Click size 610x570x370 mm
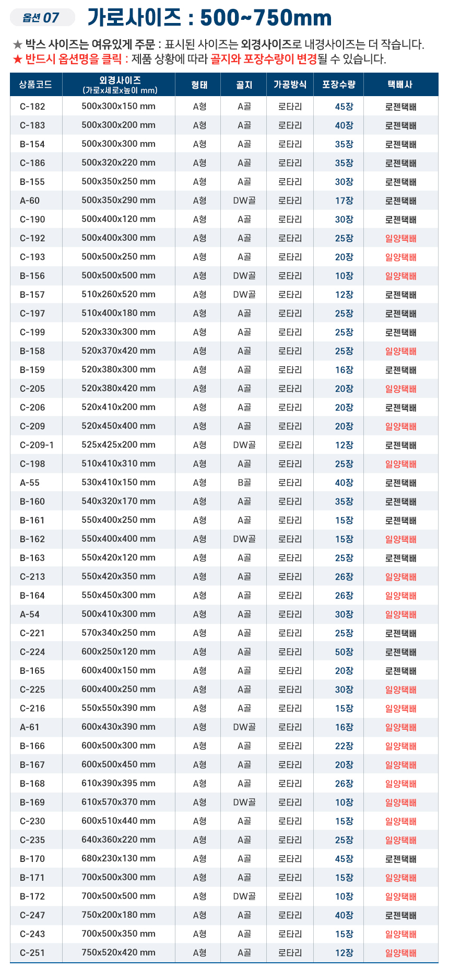 tap(119, 802)
